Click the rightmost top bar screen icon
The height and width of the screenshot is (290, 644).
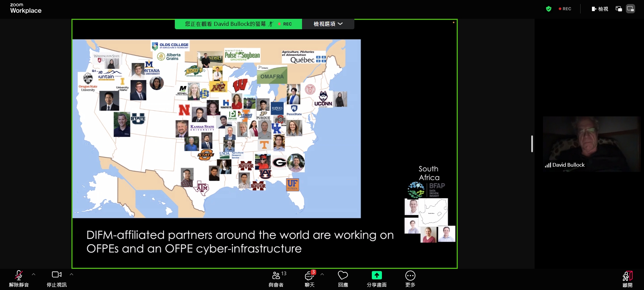631,9
